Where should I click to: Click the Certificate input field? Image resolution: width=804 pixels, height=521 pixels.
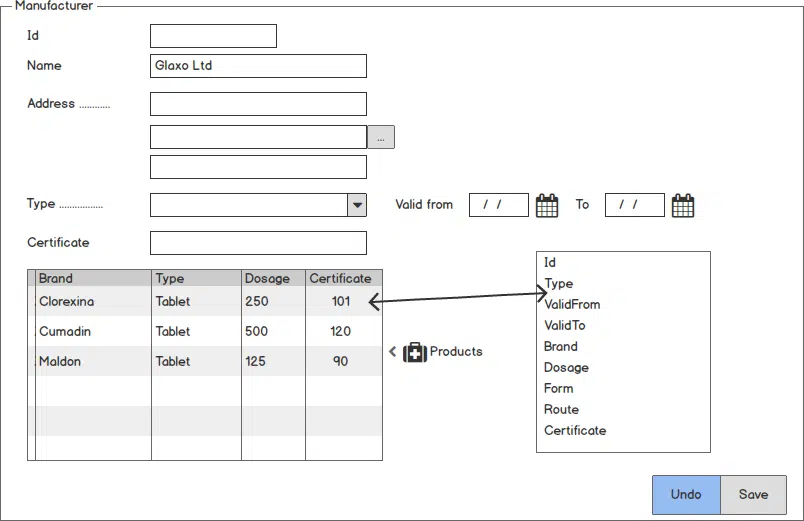258,243
